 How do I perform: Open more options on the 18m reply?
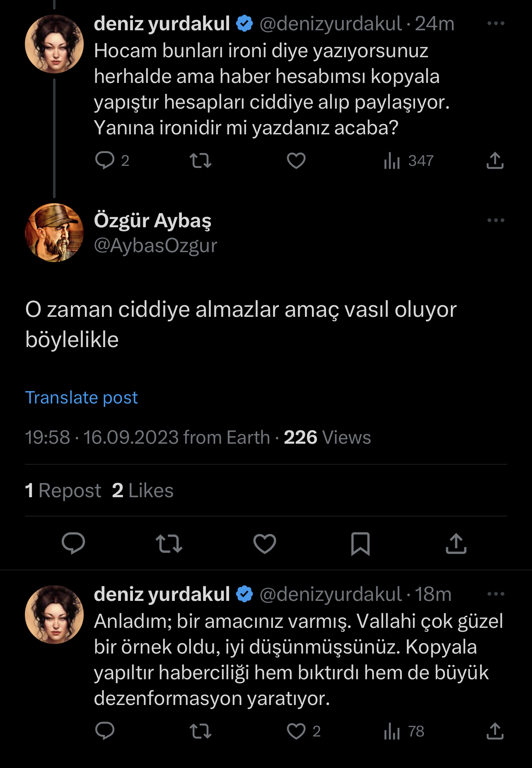click(496, 594)
